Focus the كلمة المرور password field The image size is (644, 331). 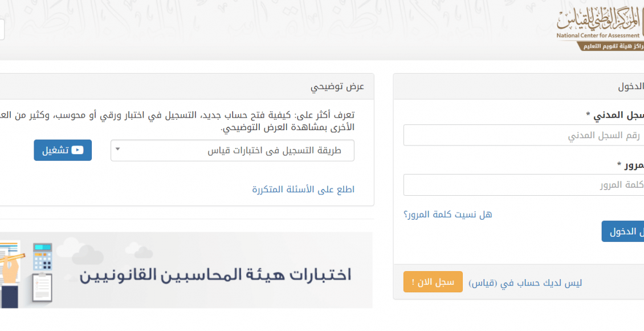coord(524,185)
